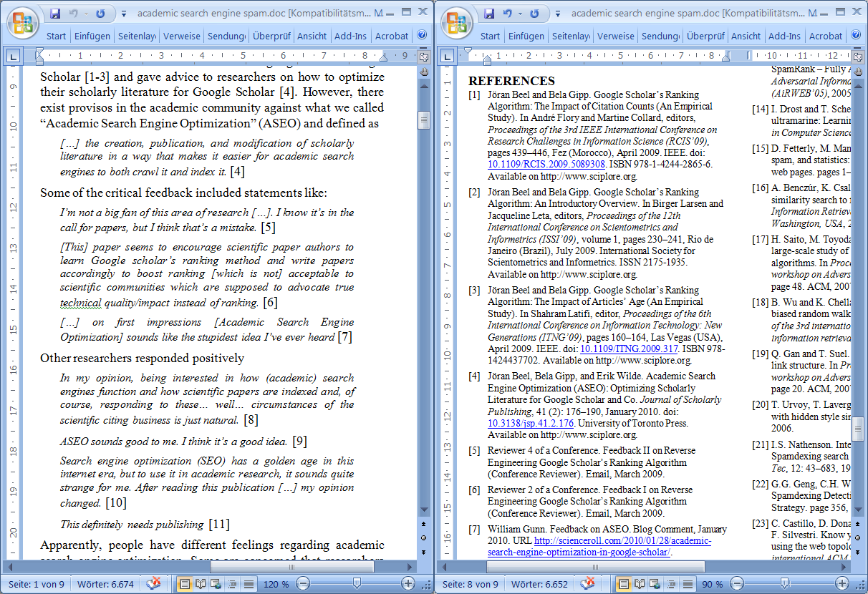Screen dimensions: 868x594
Task: Switch right window to Full Screen Reading
Action: (640, 584)
